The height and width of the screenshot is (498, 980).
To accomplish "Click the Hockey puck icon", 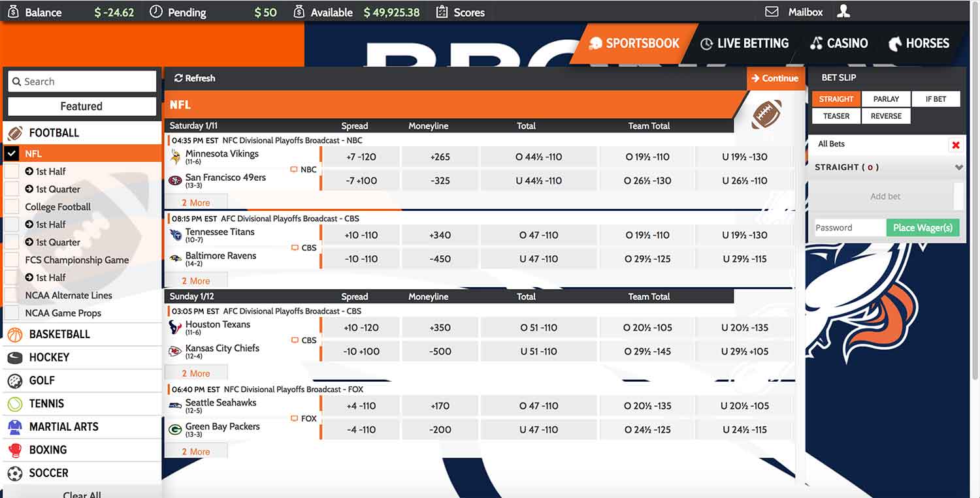I will point(14,357).
